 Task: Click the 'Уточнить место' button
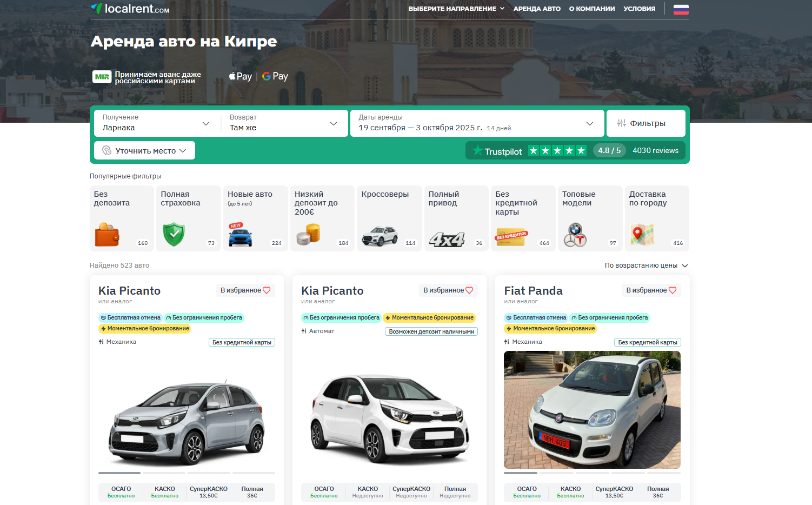point(144,151)
